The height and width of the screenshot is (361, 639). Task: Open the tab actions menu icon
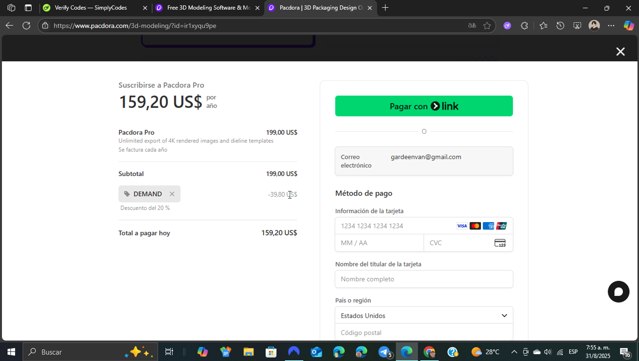click(28, 8)
